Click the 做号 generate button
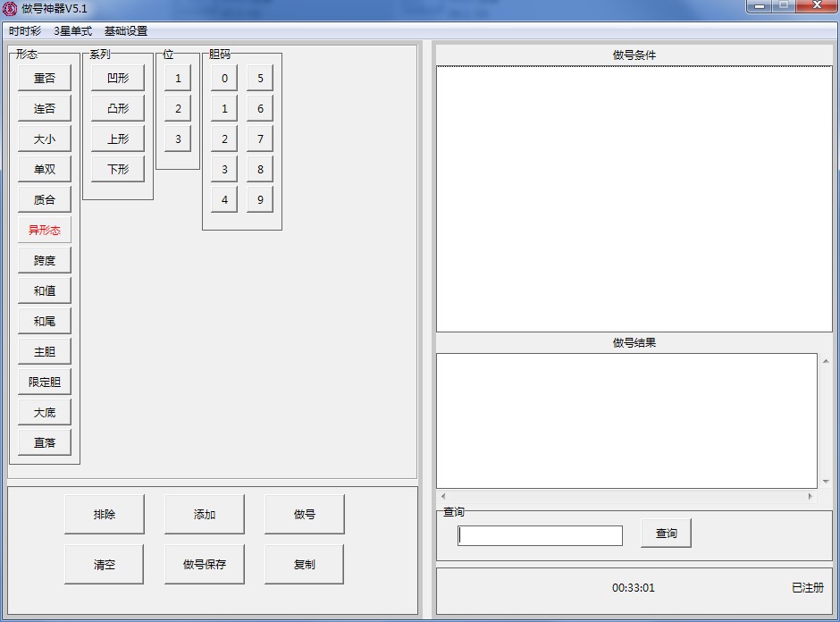Viewport: 840px width, 622px height. pyautogui.click(x=305, y=515)
